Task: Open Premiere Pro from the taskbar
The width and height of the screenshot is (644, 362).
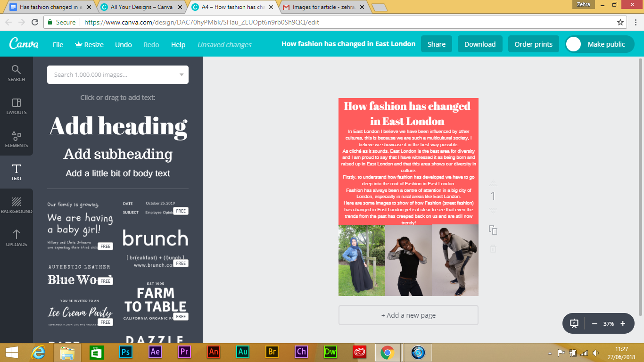Action: pyautogui.click(x=183, y=352)
